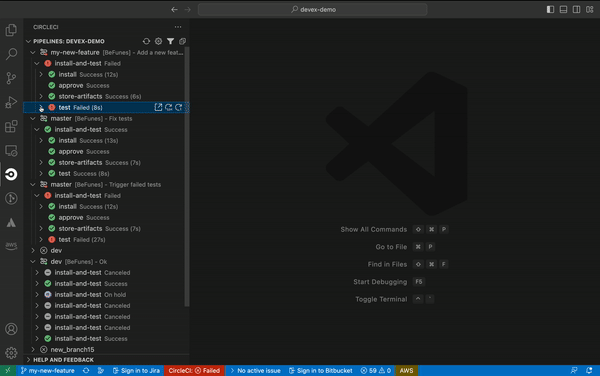Viewport: 600px width, 376px height.
Task: Synchronize changes in status bar
Action: [x=86, y=370]
